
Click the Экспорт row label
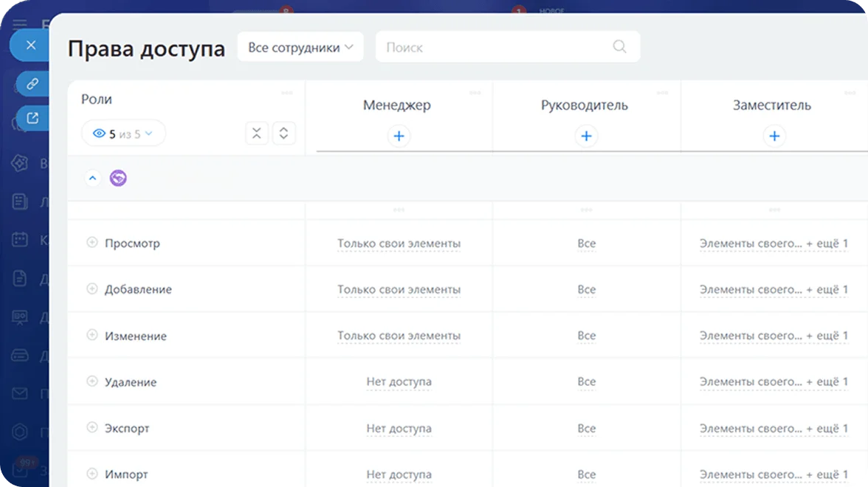pyautogui.click(x=127, y=428)
